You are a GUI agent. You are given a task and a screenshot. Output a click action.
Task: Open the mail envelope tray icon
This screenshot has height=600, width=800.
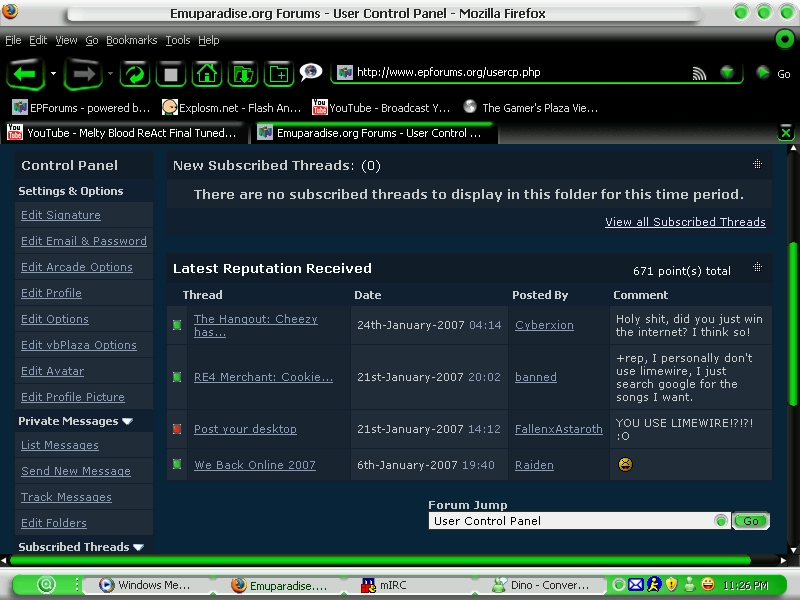636,584
